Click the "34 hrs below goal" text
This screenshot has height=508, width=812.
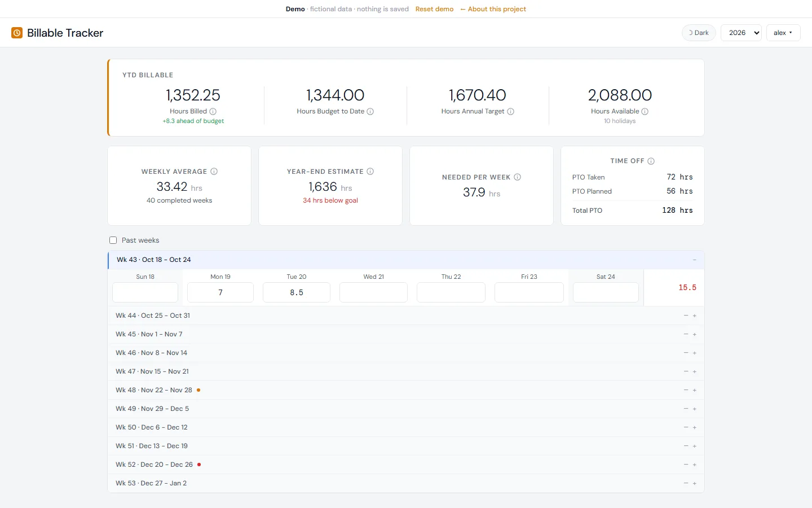tap(330, 200)
